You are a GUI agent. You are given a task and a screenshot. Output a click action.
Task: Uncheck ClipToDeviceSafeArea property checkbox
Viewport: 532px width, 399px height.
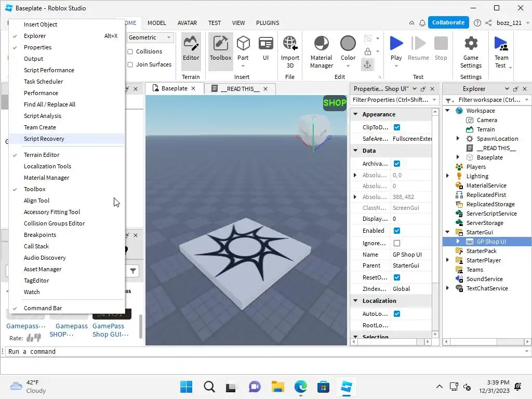(396, 127)
